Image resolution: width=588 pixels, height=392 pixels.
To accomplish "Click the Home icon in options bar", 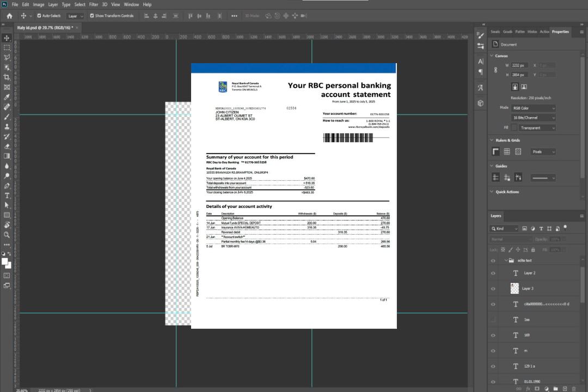I will pos(9,16).
